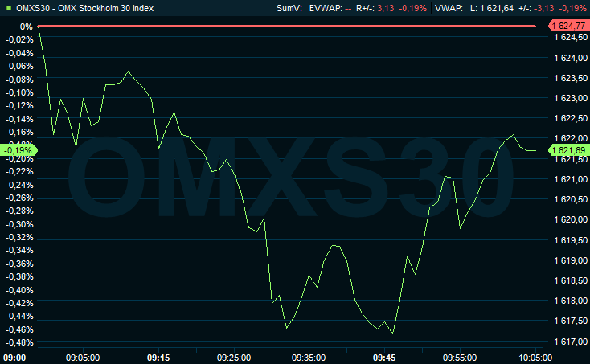Click the 1 617,00 price axis label
Image resolution: width=590 pixels, height=364 pixels.
571,342
